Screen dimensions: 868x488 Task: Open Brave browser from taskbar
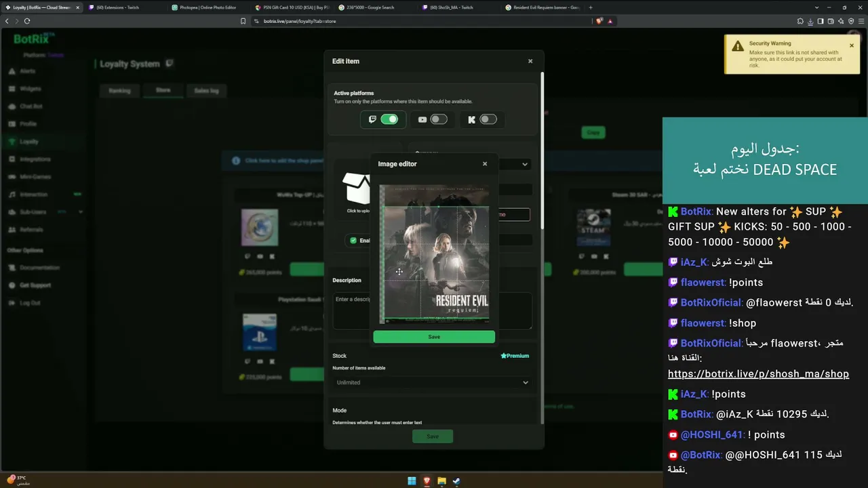tap(427, 481)
